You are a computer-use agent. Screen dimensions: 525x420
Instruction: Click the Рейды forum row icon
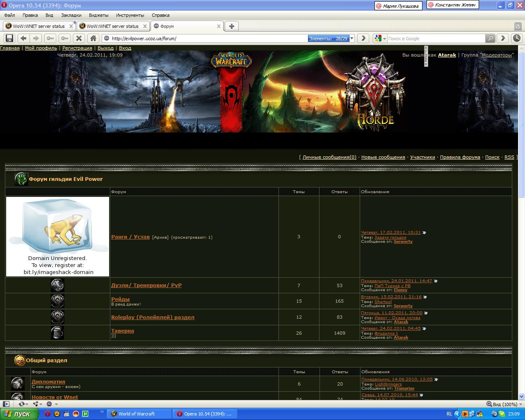click(x=57, y=301)
